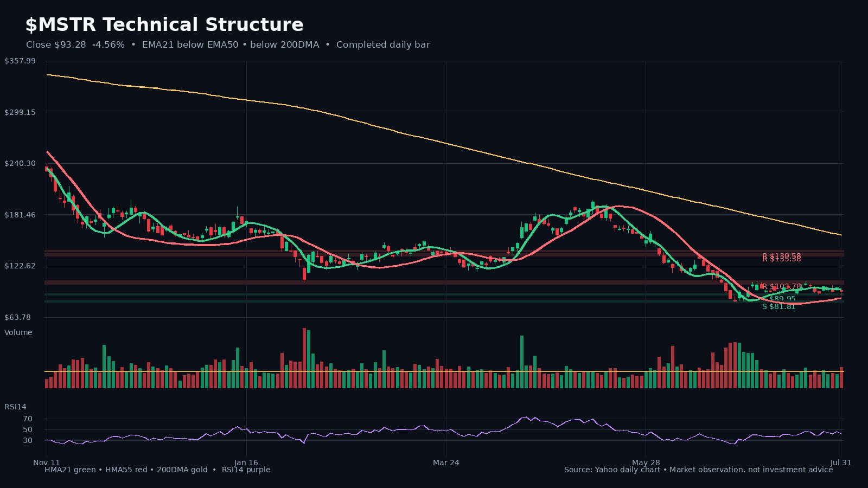Viewport: 868px width, 488px height.
Task: Select the "S $81.81" support label
Action: pos(779,306)
